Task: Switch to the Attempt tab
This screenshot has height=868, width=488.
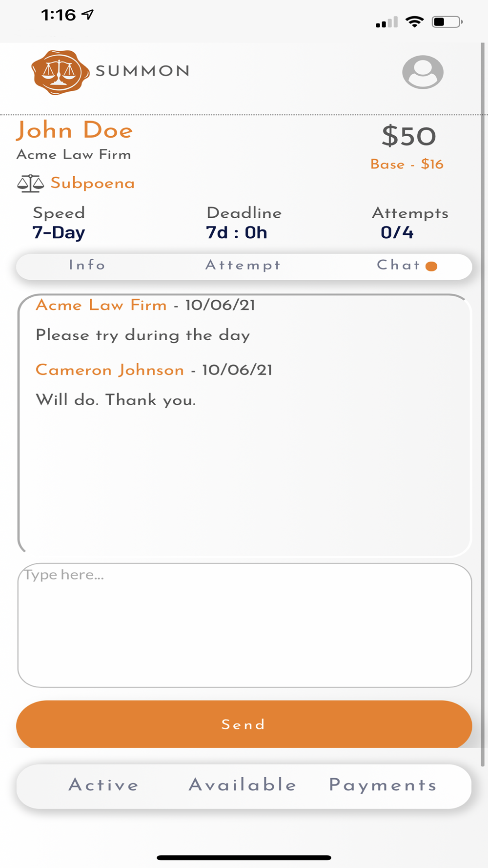Action: click(x=243, y=265)
